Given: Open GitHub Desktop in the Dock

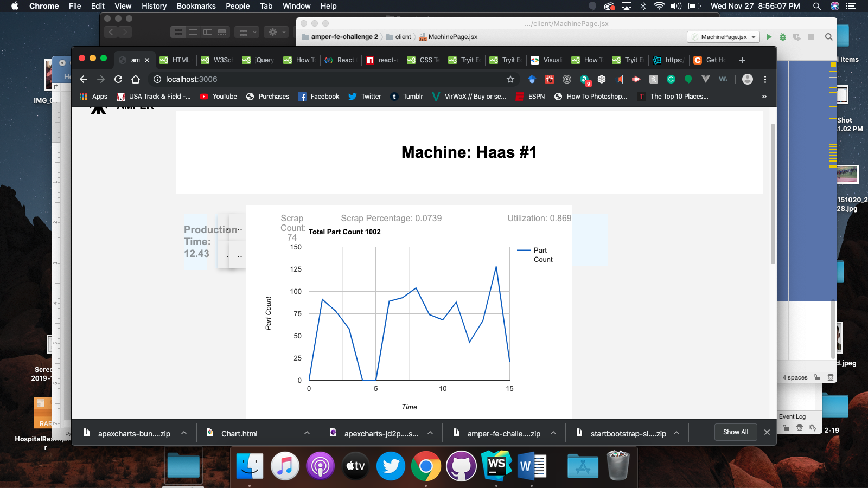Looking at the screenshot, I should click(462, 466).
